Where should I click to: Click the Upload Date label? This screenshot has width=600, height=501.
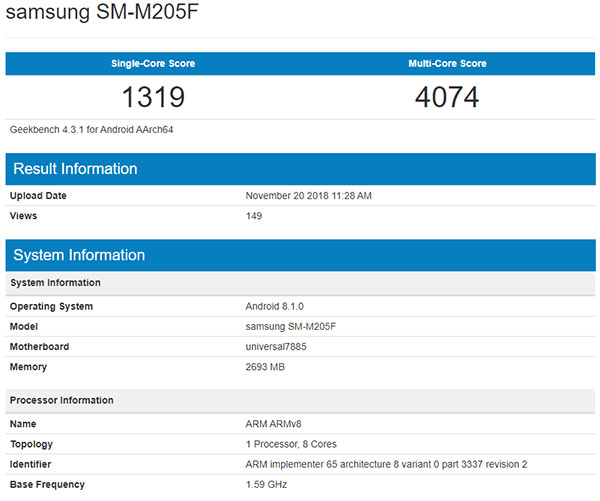(38, 196)
